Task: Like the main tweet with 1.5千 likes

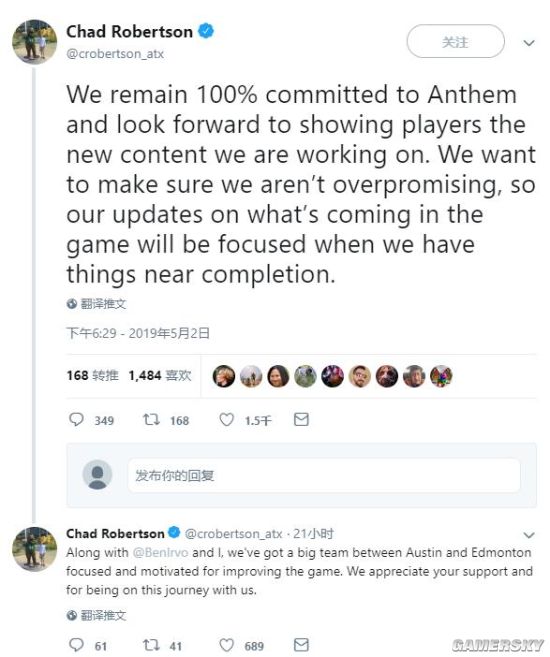Action: click(227, 419)
